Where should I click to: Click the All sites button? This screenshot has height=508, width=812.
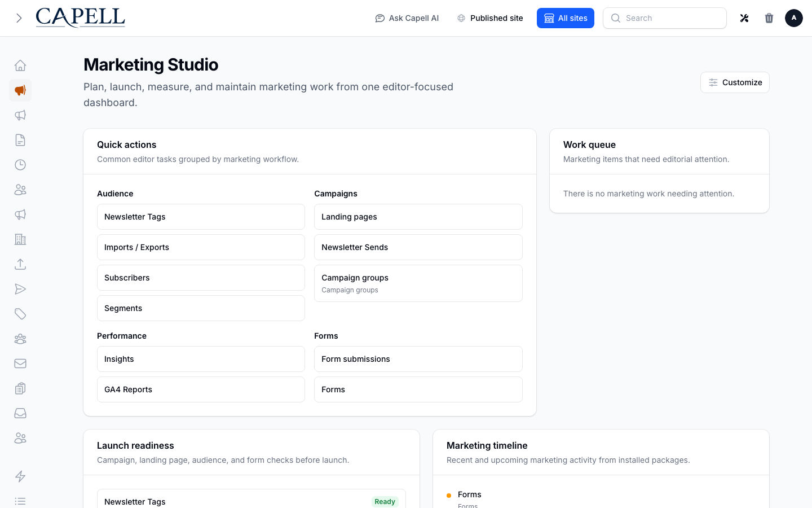566,18
